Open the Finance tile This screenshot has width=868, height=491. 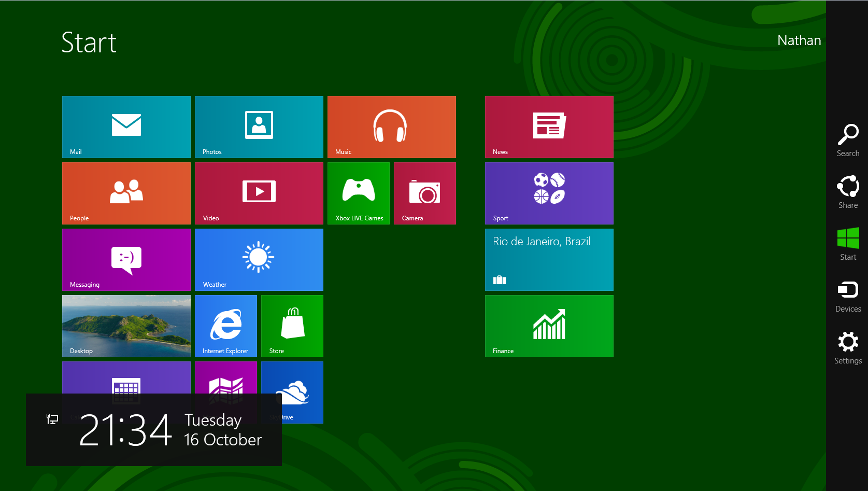click(x=549, y=326)
